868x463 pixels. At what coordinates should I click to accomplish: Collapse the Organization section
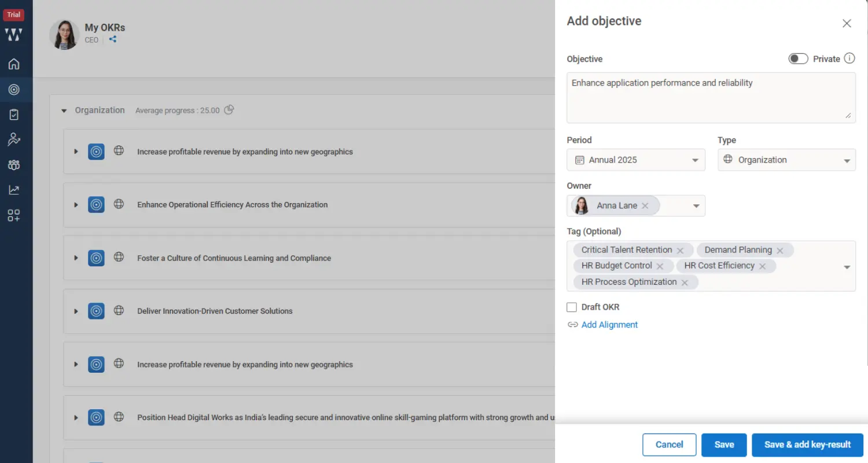(64, 111)
